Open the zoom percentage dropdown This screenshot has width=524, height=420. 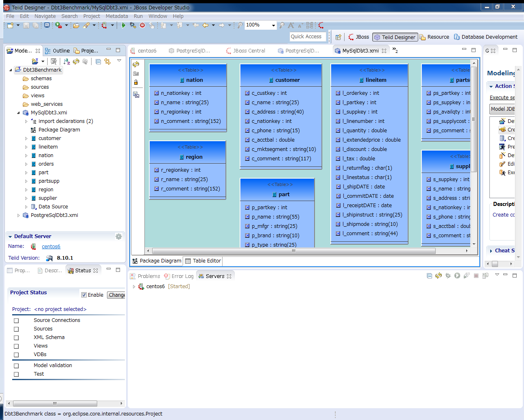pyautogui.click(x=273, y=25)
